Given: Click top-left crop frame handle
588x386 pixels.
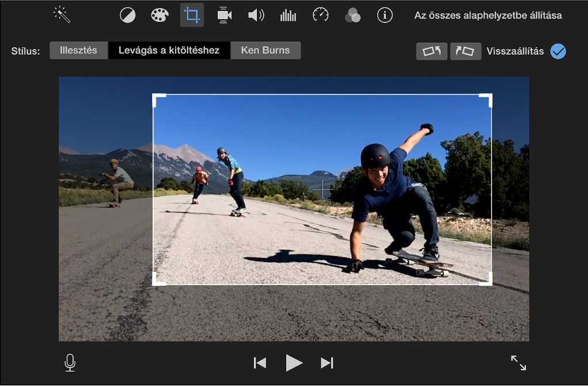Looking at the screenshot, I should pos(158,100).
